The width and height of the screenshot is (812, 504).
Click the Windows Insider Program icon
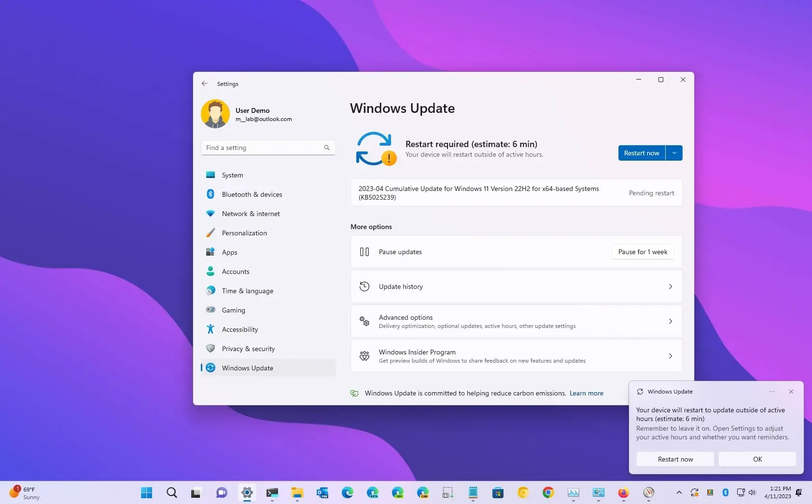point(364,356)
